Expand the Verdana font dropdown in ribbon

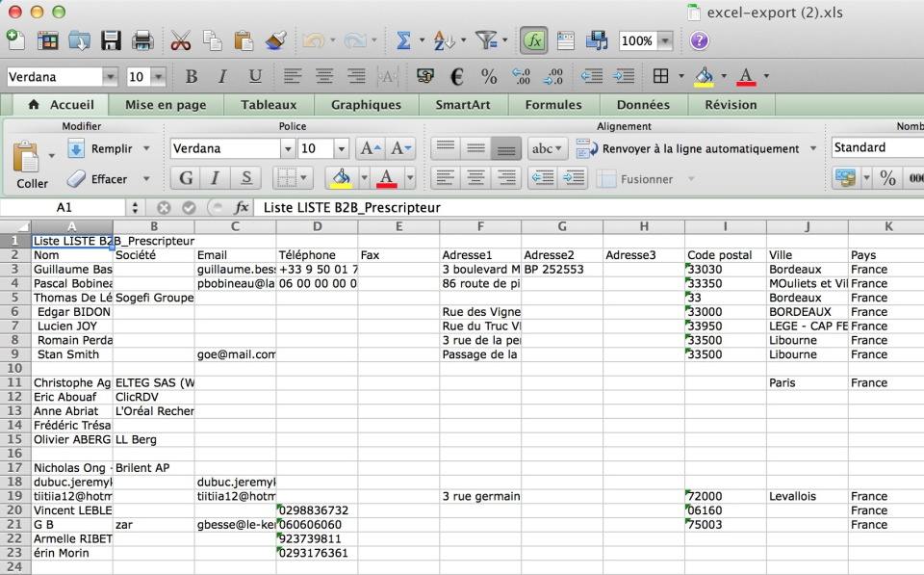pyautogui.click(x=288, y=148)
